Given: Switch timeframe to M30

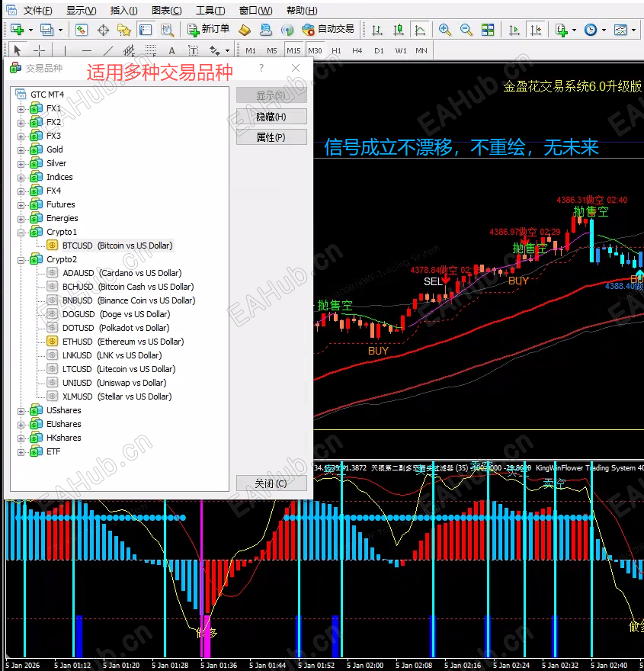Looking at the screenshot, I should tap(315, 50).
